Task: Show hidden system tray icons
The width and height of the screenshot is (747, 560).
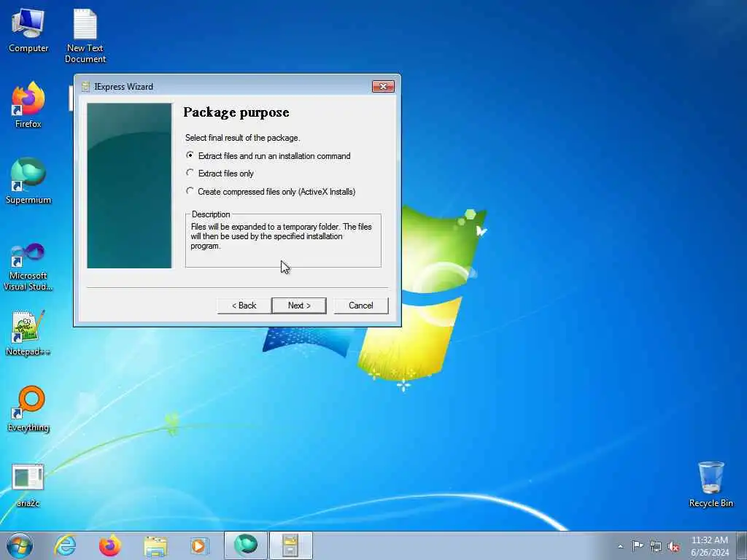Action: 620,546
